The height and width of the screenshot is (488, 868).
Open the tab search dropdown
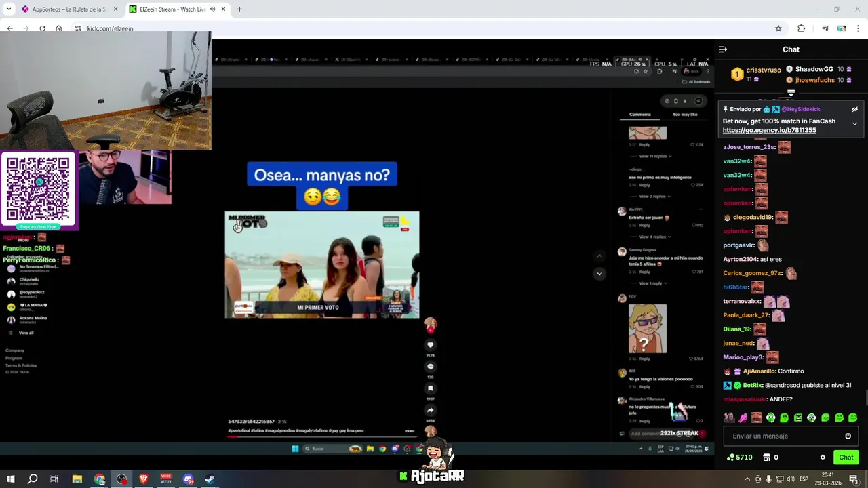tap(9, 9)
